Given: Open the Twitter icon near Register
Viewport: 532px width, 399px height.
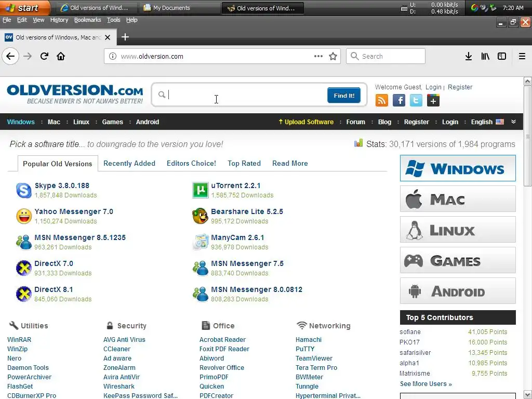Looking at the screenshot, I should tap(416, 100).
